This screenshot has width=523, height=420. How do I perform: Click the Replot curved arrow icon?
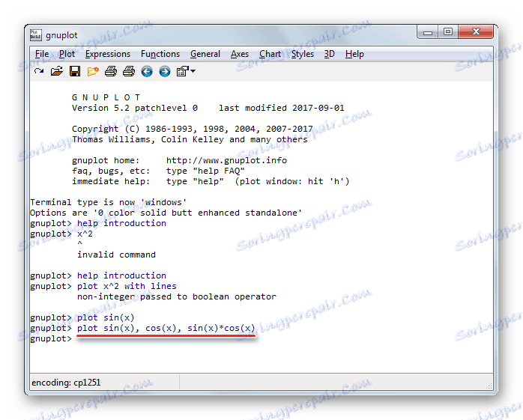coord(39,71)
